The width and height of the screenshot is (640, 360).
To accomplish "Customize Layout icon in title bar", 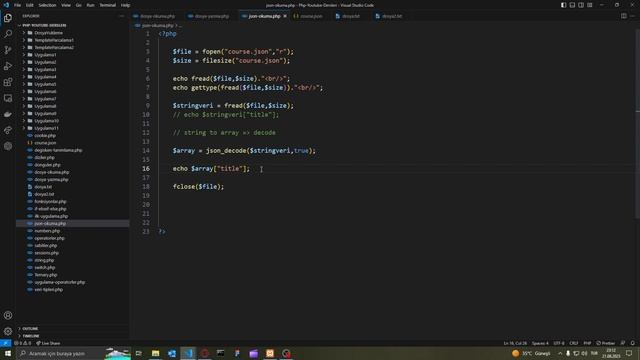I will point(590,5).
